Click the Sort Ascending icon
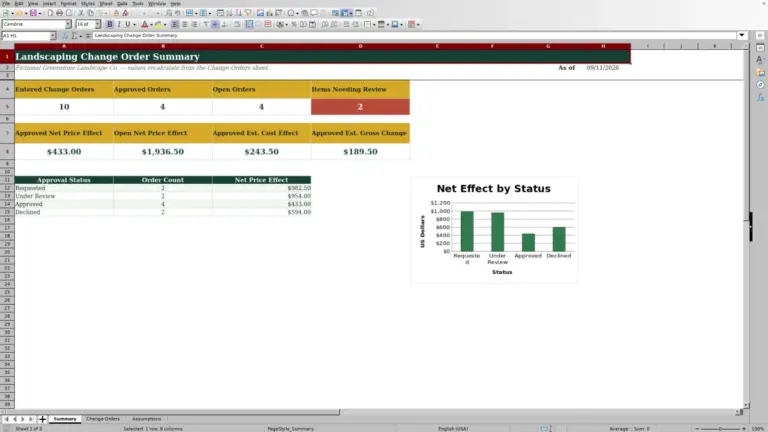The image size is (768, 432). [x=229, y=13]
